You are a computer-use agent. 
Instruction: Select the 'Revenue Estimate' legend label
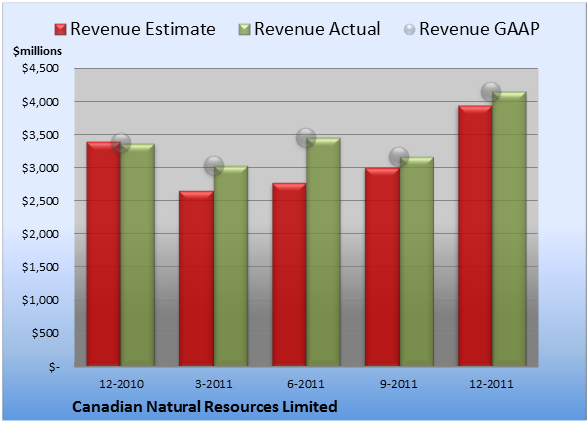tap(143, 29)
